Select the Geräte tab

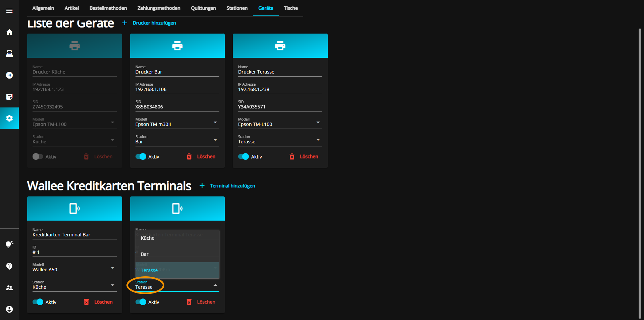(x=266, y=8)
